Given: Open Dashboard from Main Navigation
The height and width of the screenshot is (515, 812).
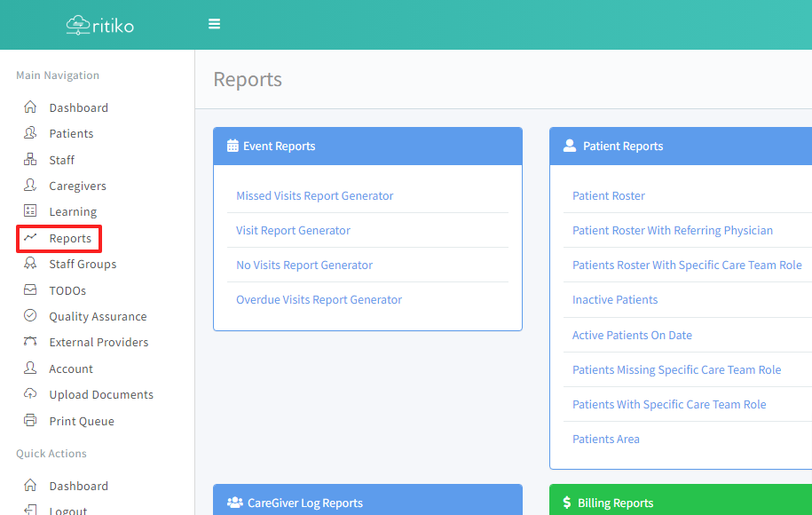Looking at the screenshot, I should (x=78, y=107).
